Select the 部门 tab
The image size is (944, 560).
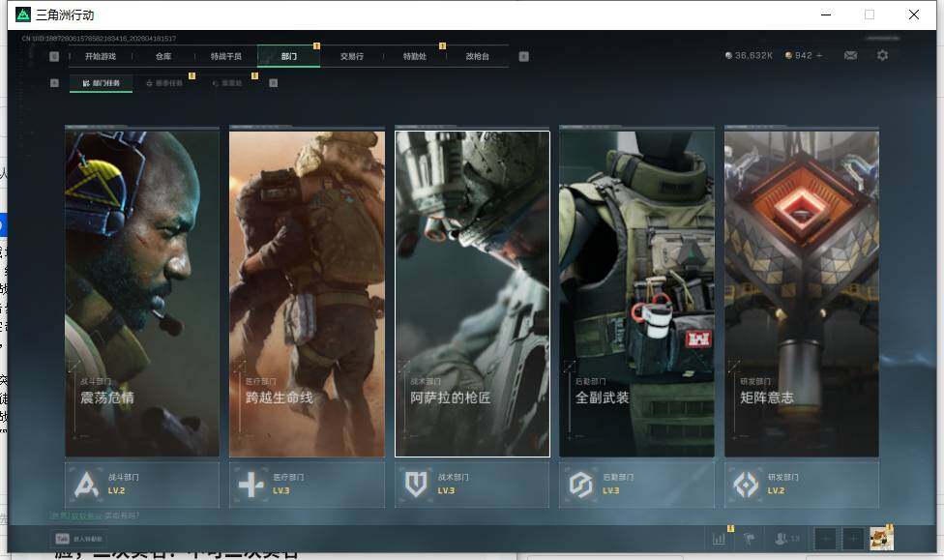[288, 57]
